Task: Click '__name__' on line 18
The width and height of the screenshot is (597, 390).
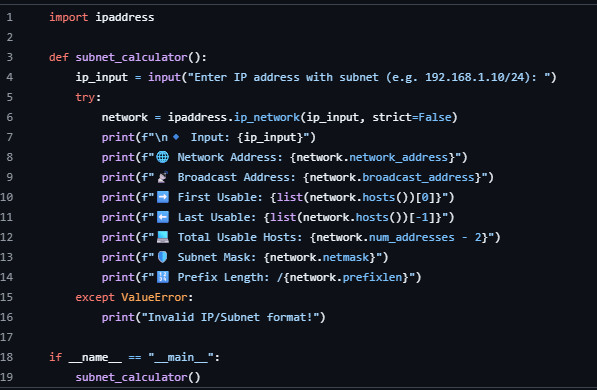Action: pos(95,357)
